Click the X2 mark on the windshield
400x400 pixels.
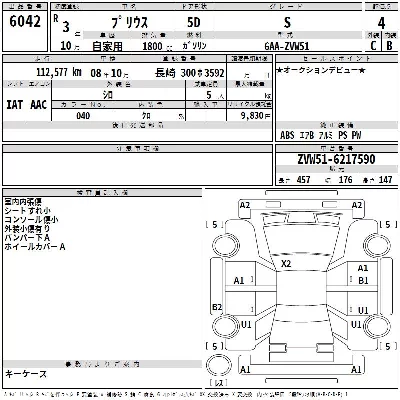(x=286, y=264)
